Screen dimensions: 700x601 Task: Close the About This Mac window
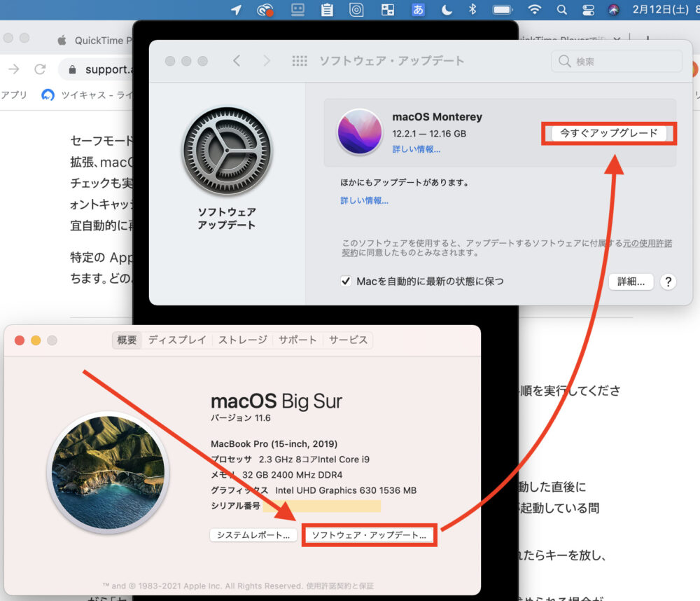click(x=20, y=340)
